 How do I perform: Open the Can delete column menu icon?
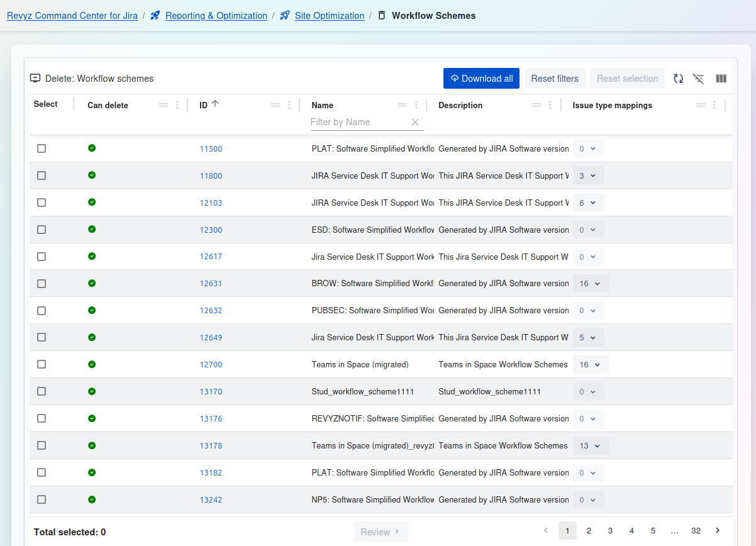click(x=177, y=105)
